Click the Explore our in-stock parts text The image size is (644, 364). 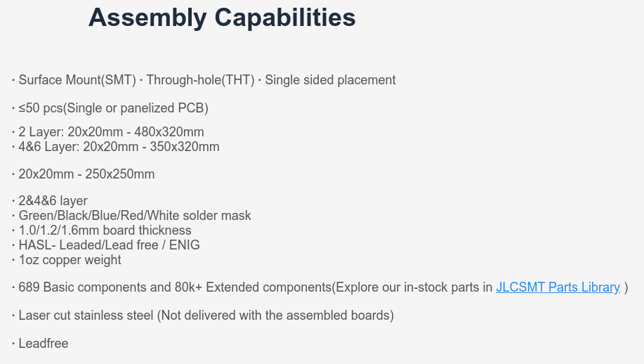(x=412, y=287)
